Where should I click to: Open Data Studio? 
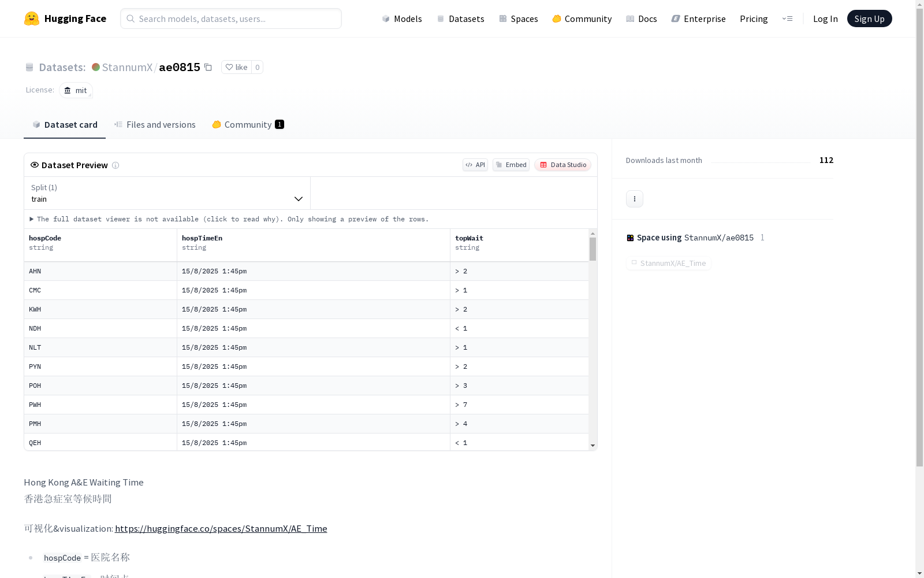[562, 165]
